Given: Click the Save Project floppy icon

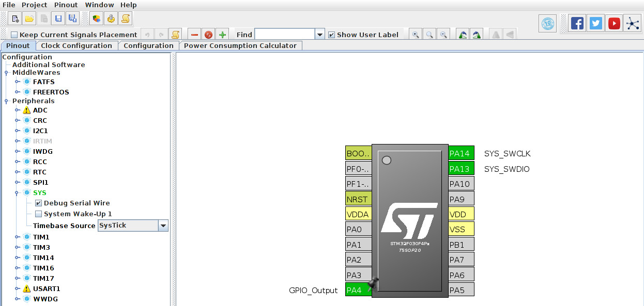Looking at the screenshot, I should [58, 19].
